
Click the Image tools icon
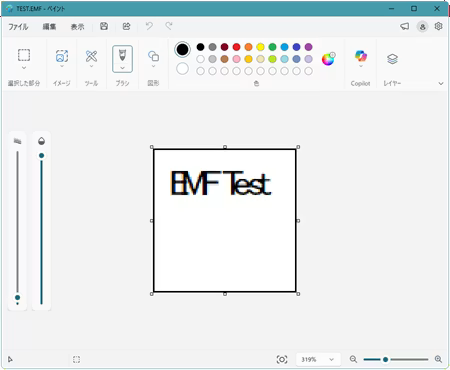pos(62,56)
